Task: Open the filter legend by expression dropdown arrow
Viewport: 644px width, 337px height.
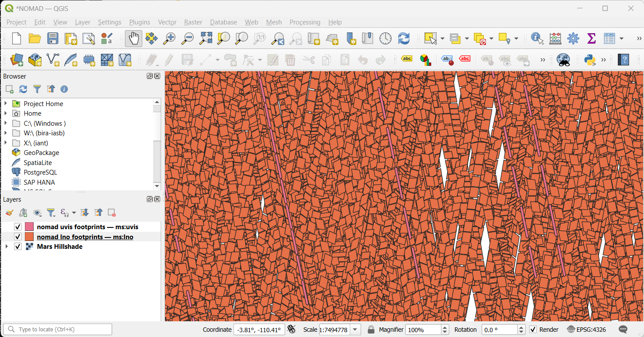Action: coord(73,213)
